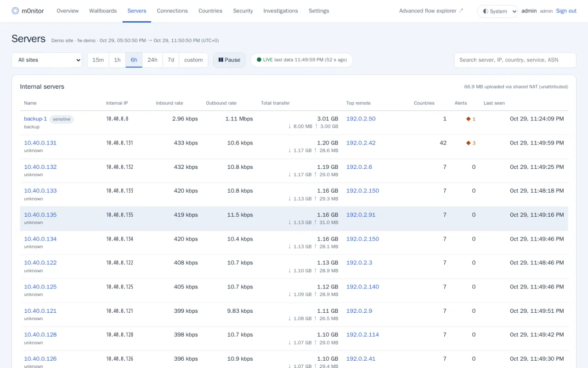The width and height of the screenshot is (588, 368).
Task: Open top remote 192.0.2.42
Action: coord(361,143)
